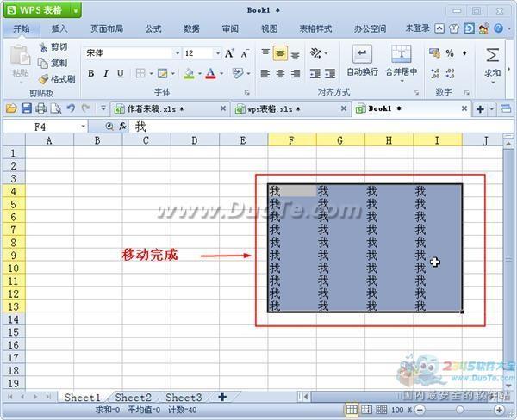Click the Paste (粘贴) button
This screenshot has width=517, height=420.
pyautogui.click(x=20, y=60)
